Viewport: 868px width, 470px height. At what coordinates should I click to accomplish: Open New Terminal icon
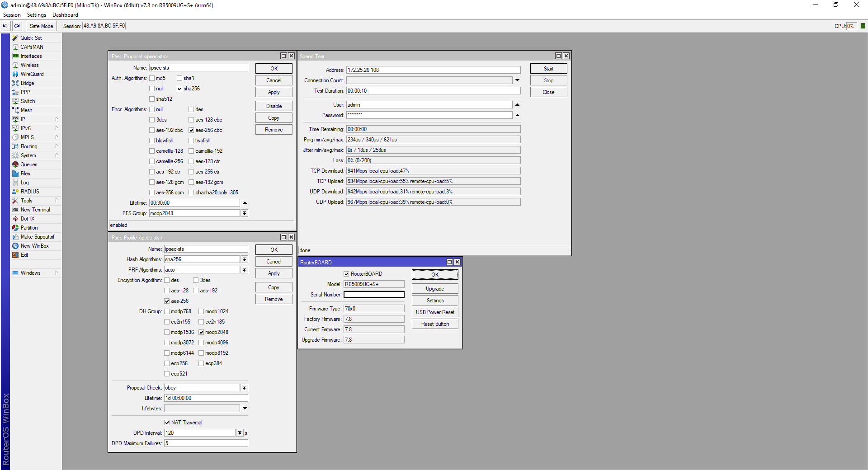(x=15, y=210)
